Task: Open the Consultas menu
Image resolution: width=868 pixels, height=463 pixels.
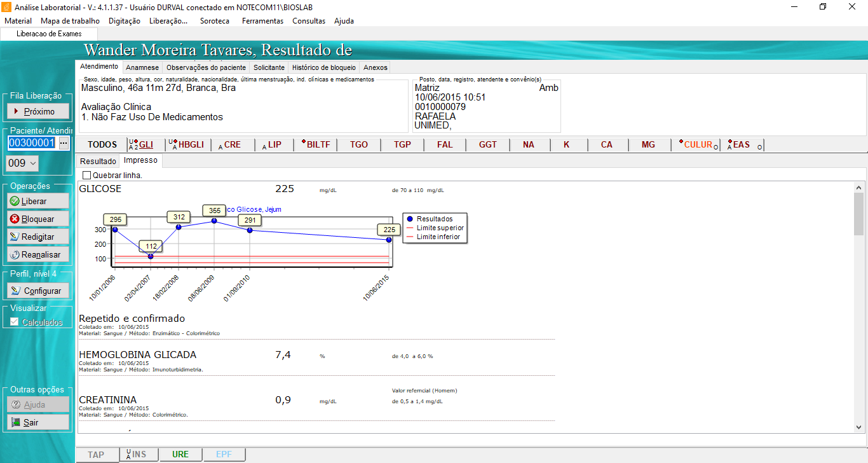Action: coord(309,21)
